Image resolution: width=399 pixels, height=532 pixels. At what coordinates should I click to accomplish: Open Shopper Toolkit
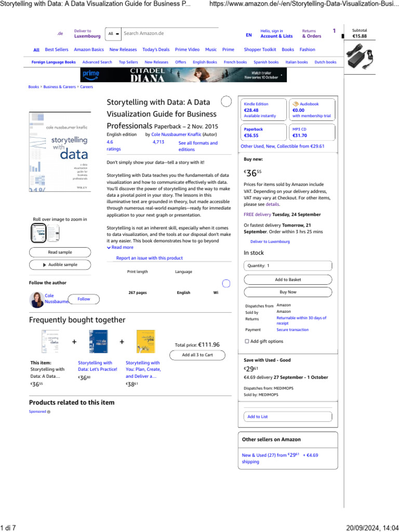pyautogui.click(x=260, y=49)
